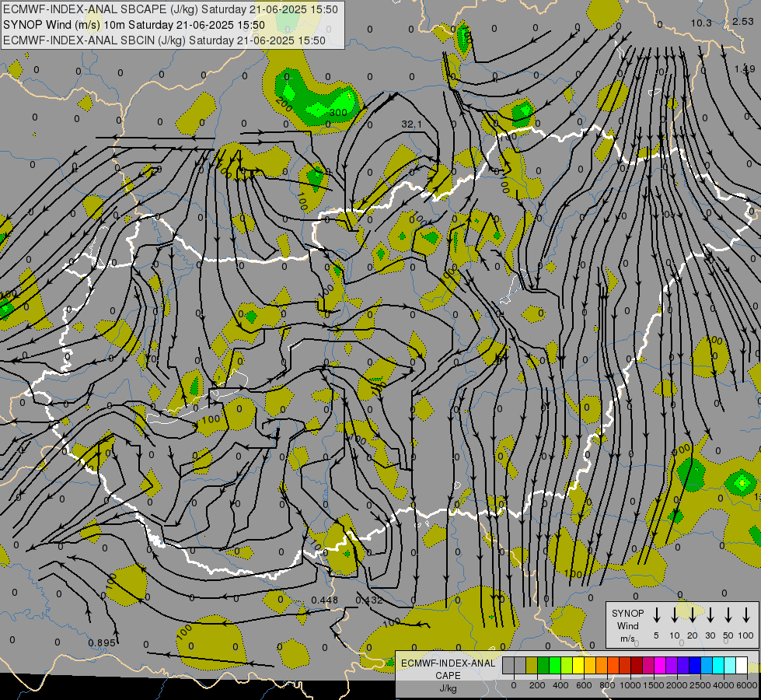The height and width of the screenshot is (700, 761).
Task: Click the 600 tick on CAPE scale
Action: point(584,685)
